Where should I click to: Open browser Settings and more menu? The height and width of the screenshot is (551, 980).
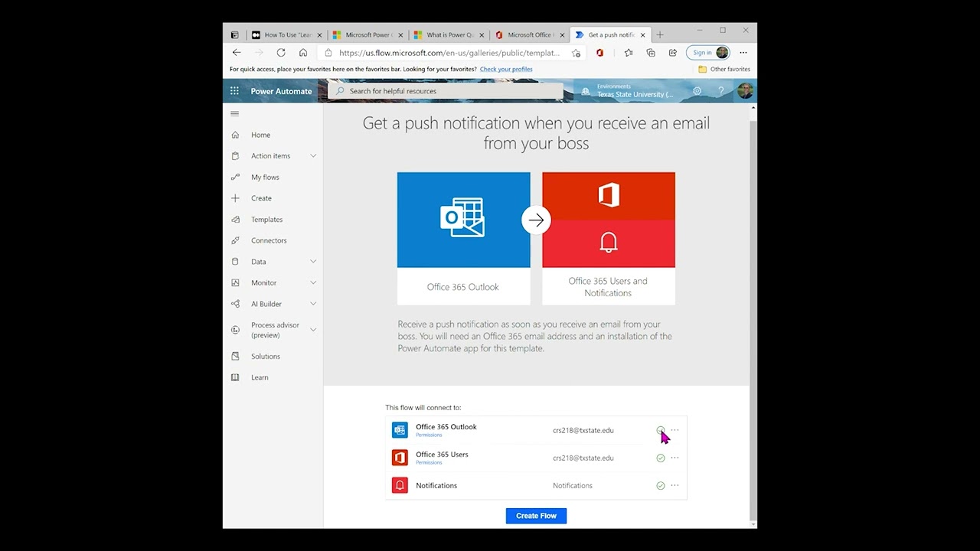(743, 53)
